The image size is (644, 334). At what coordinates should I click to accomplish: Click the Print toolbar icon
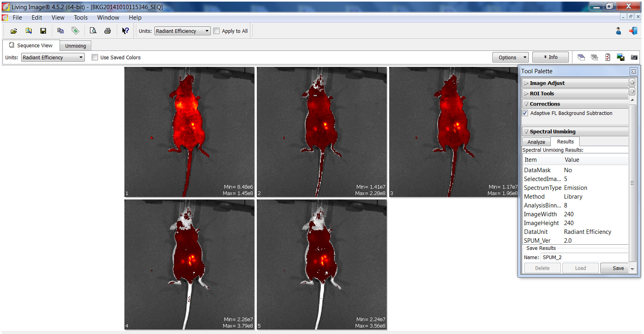(x=108, y=31)
